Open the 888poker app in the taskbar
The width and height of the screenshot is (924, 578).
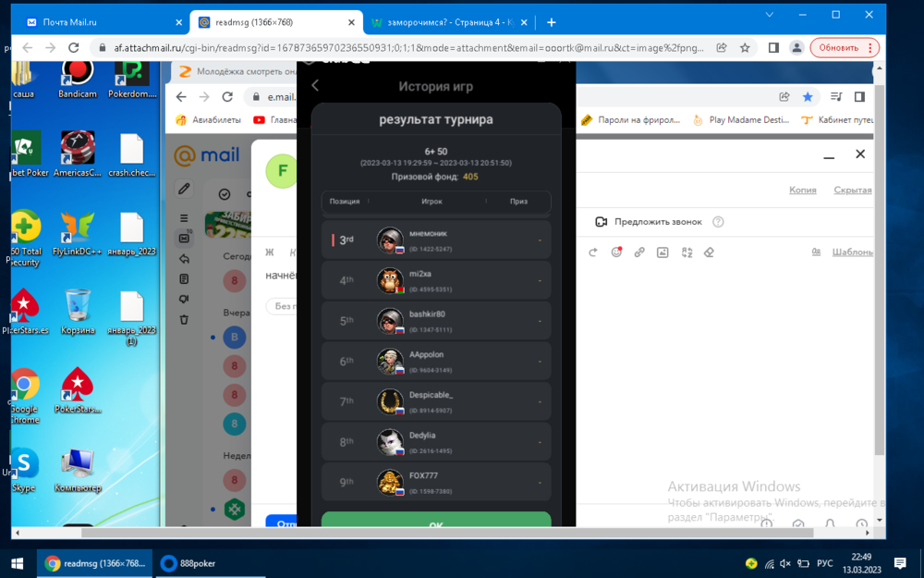tap(192, 563)
